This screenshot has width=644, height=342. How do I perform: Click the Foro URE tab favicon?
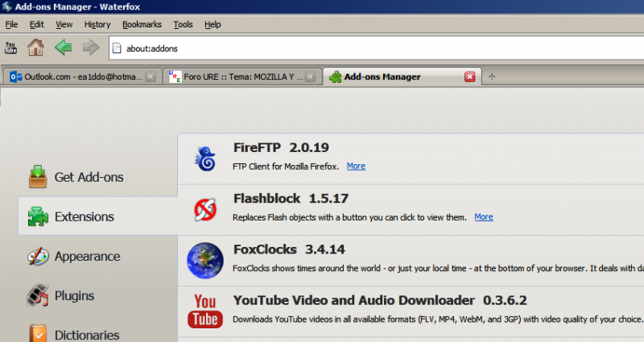click(175, 76)
